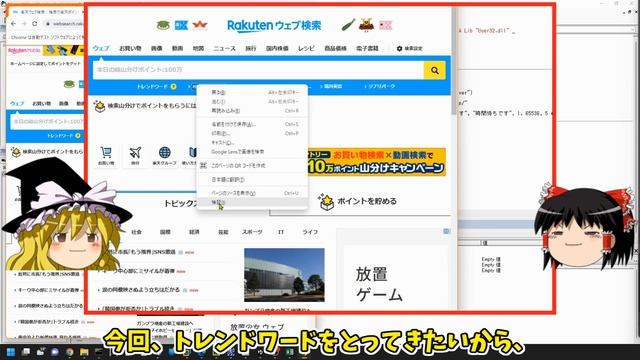Switch topics to the IT category

click(281, 232)
